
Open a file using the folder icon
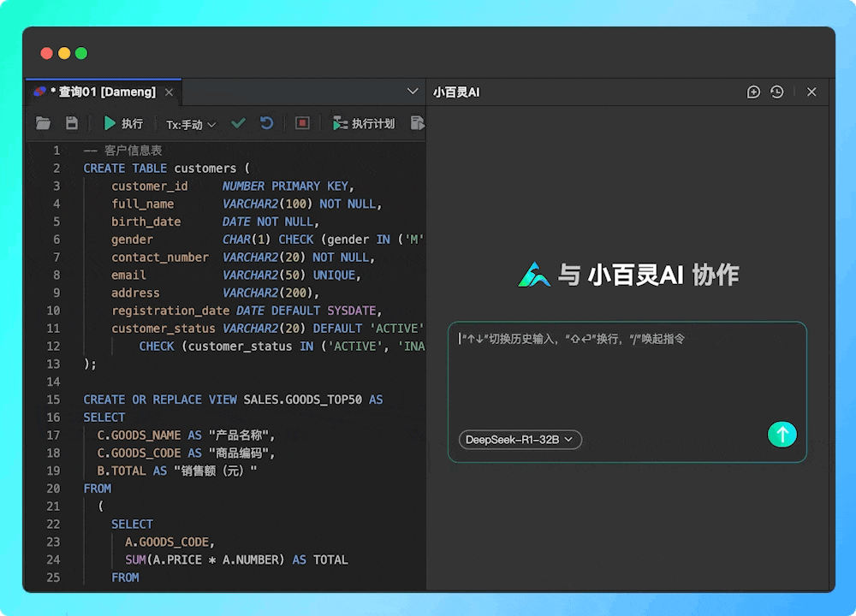pos(44,122)
